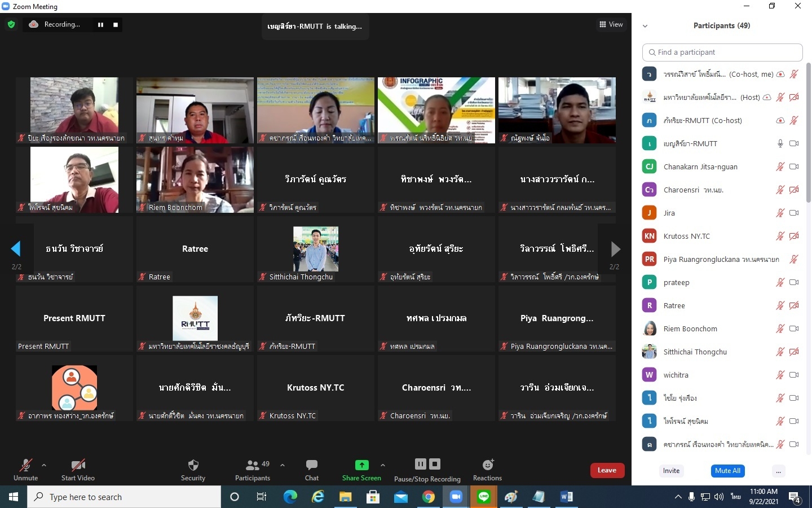The height and width of the screenshot is (508, 812).
Task: Open the Chat panel
Action: 312,470
